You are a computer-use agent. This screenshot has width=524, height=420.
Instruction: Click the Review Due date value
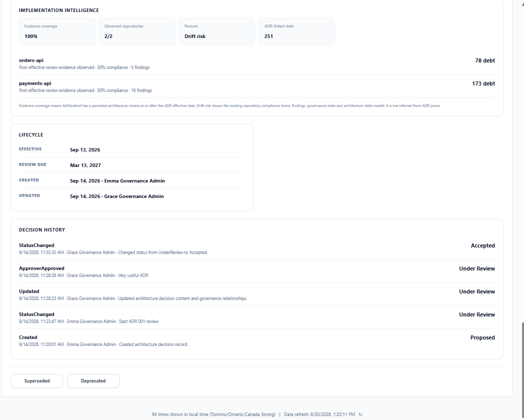(x=85, y=165)
